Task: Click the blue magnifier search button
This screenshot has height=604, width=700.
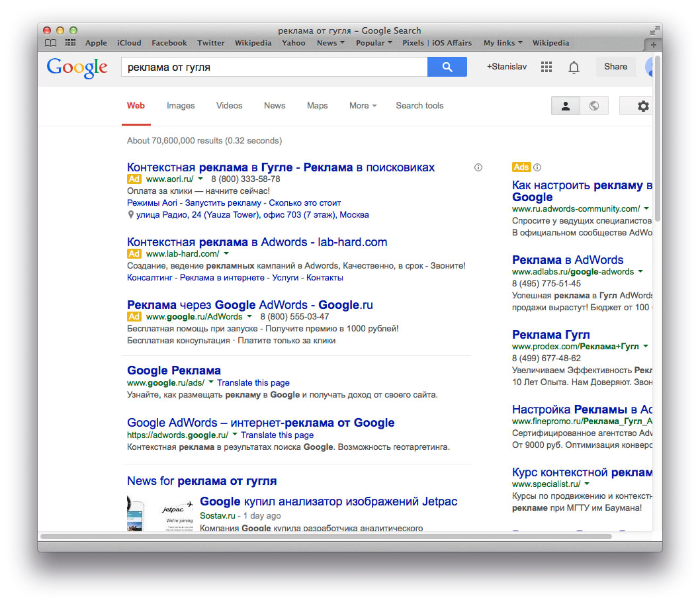Action: point(447,67)
